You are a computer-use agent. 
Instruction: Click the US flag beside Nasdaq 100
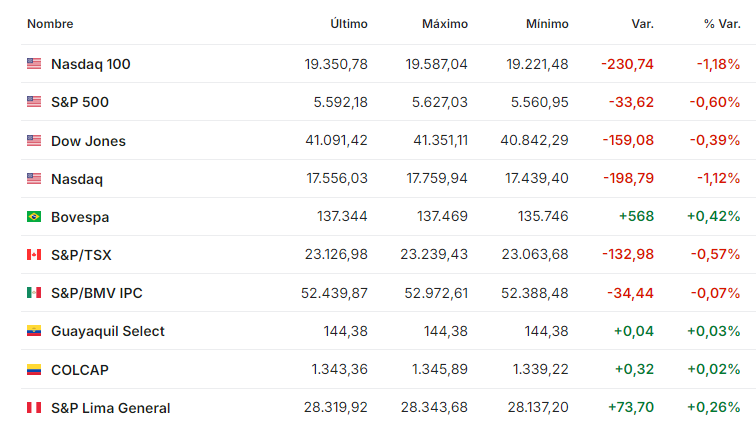(34, 64)
